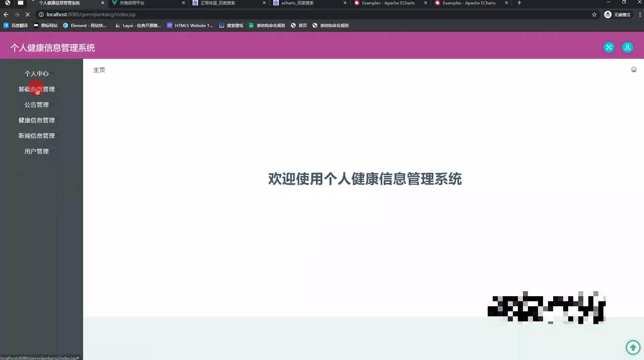Click the fullscreen toggle icon in the header

click(609, 47)
